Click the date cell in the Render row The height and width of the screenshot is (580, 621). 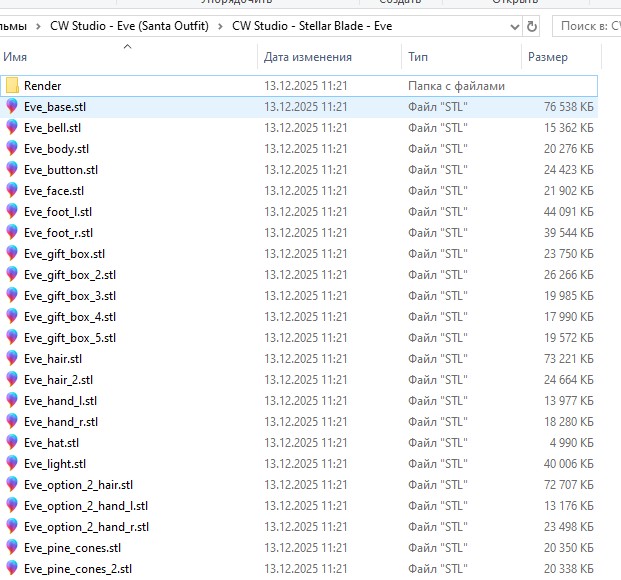306,86
